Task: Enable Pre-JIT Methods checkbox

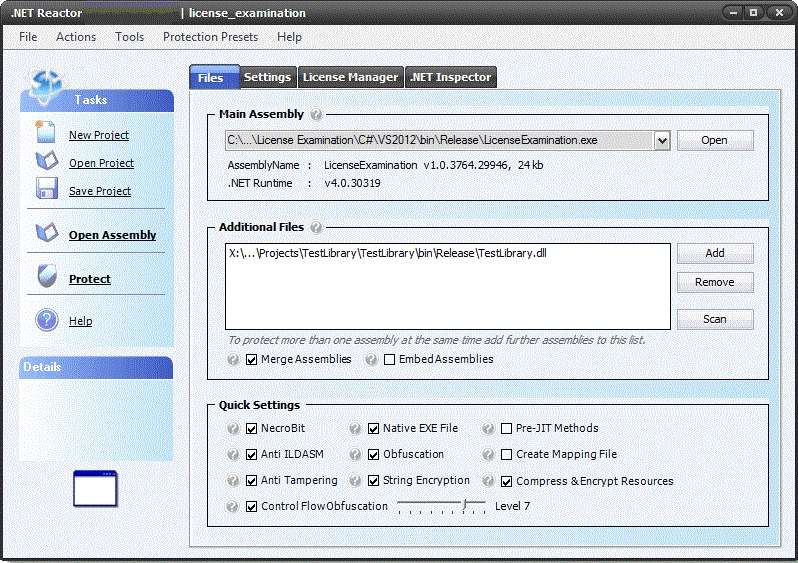Action: pos(506,429)
